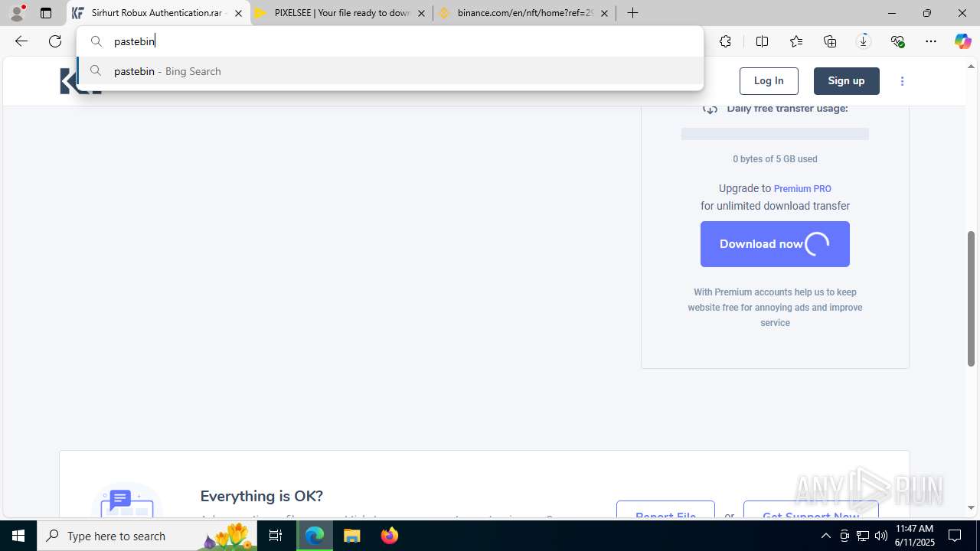980x551 pixels.
Task: Open Microsoft Edge from the taskbar
Action: (x=315, y=536)
